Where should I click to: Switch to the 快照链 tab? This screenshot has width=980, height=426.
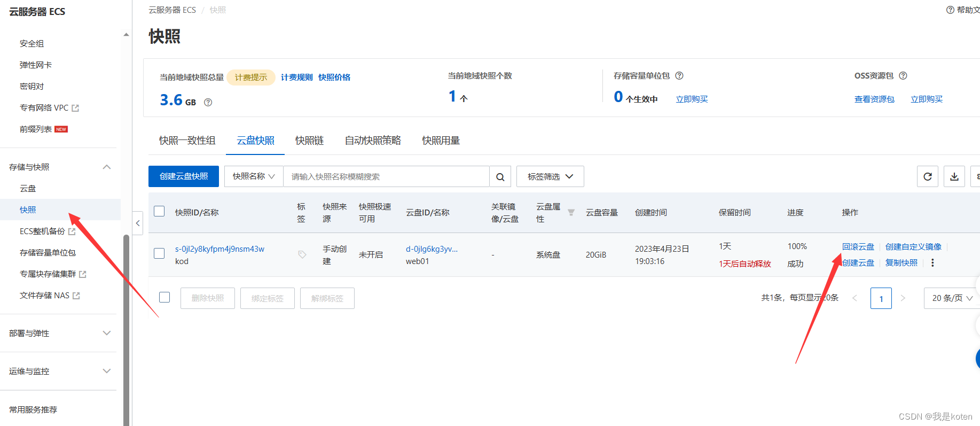tap(310, 141)
